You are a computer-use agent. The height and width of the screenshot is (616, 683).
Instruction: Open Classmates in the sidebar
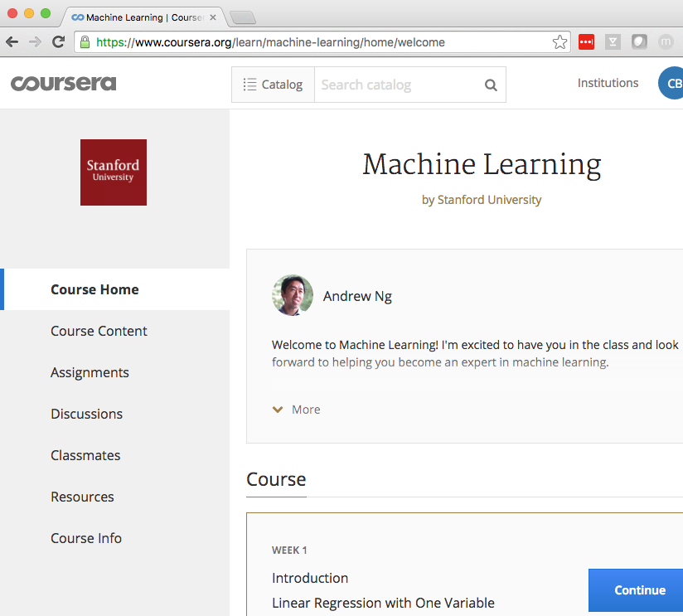pos(85,455)
